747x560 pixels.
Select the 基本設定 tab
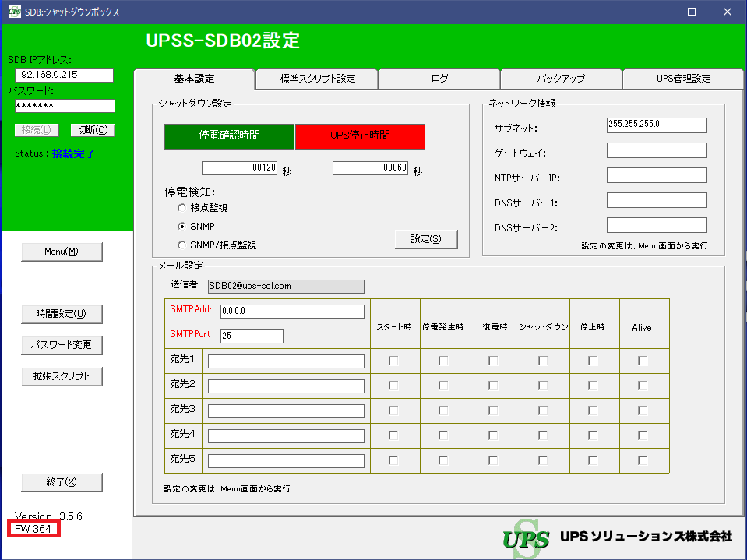[195, 79]
